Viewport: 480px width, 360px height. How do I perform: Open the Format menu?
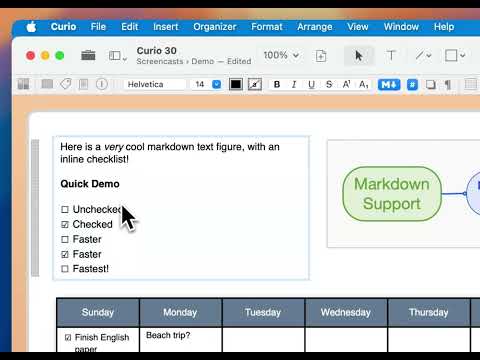pos(267,27)
